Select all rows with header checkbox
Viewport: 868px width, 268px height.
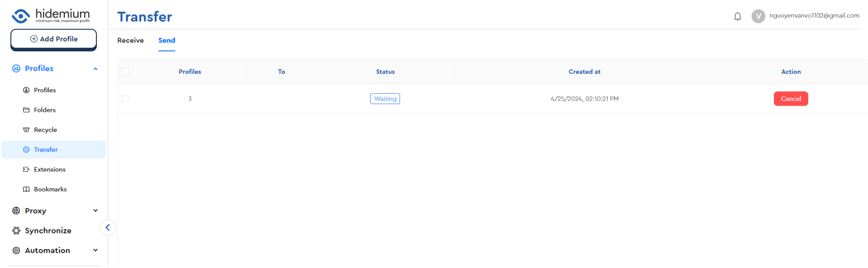coord(125,72)
